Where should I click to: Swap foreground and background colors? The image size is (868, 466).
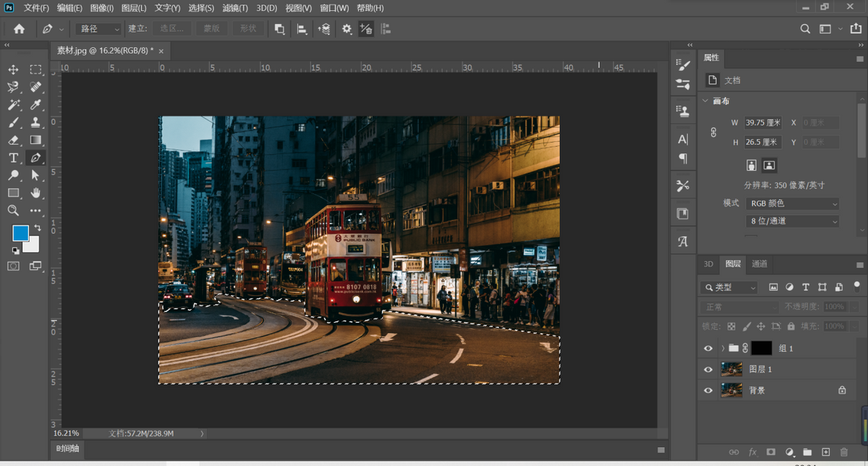pyautogui.click(x=37, y=228)
